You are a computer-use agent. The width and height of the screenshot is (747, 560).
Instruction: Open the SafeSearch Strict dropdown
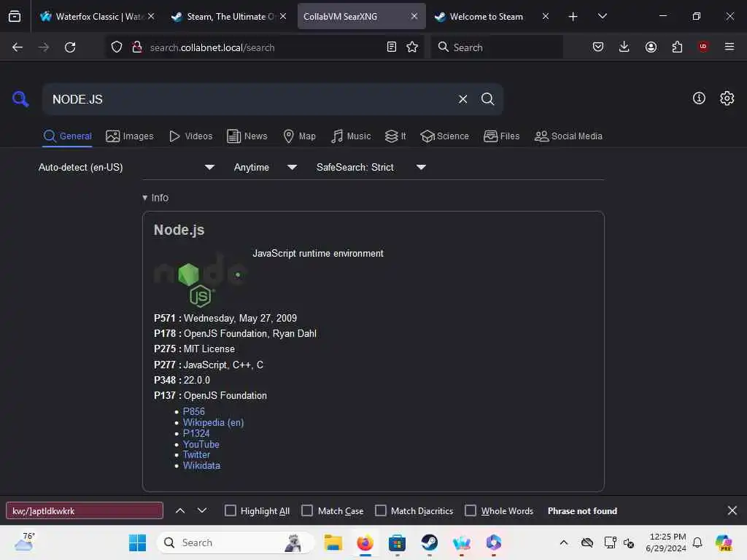click(x=371, y=168)
